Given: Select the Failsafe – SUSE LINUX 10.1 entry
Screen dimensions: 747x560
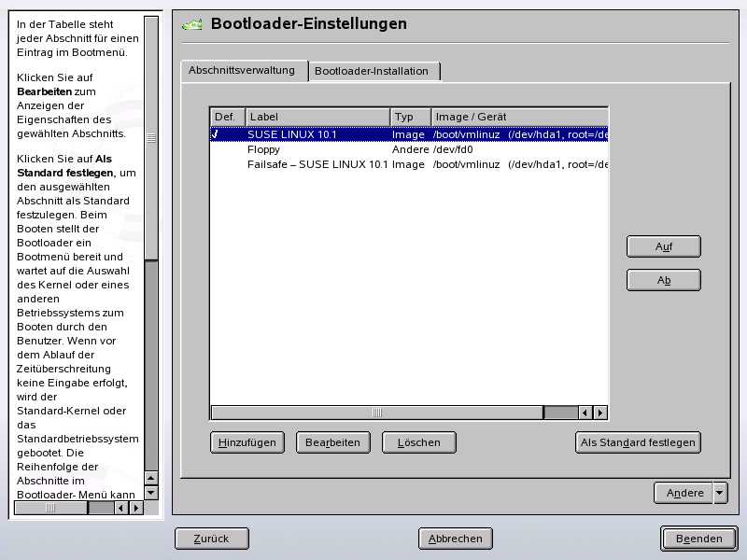Looking at the screenshot, I should 308,164.
